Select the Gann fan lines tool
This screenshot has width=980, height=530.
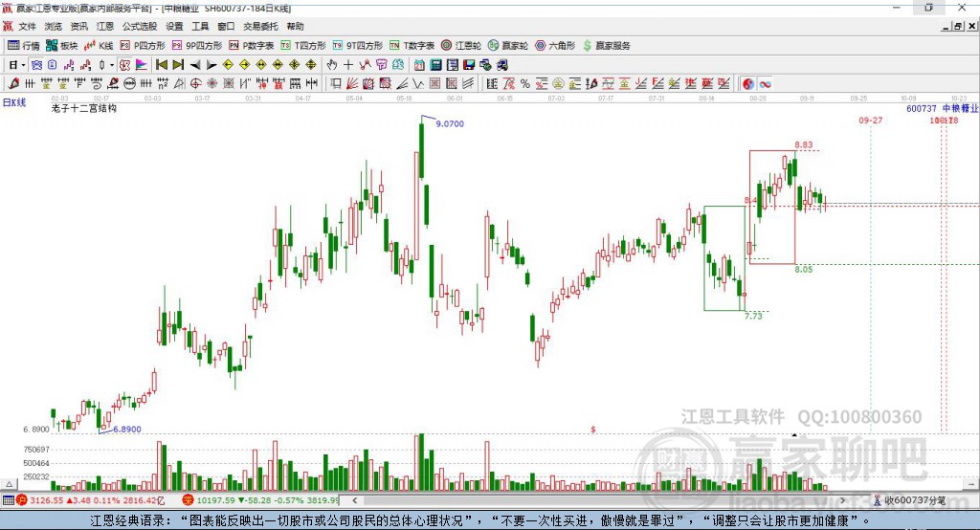(351, 83)
